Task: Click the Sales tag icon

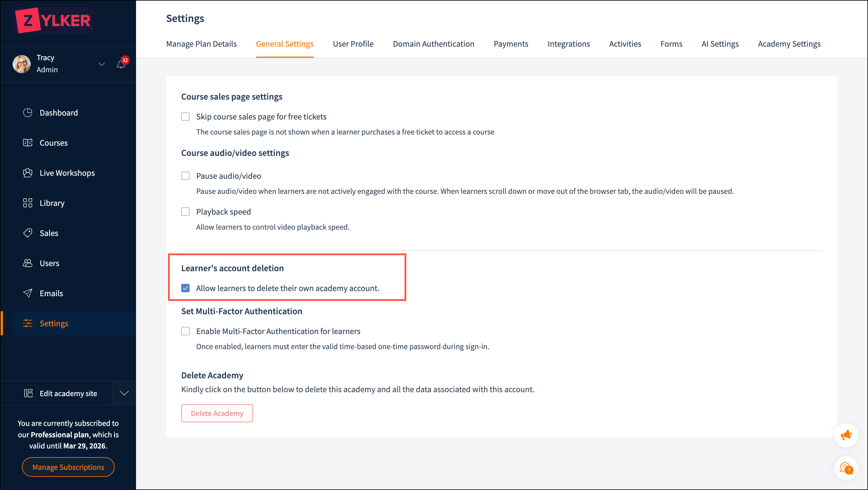Action: [28, 233]
